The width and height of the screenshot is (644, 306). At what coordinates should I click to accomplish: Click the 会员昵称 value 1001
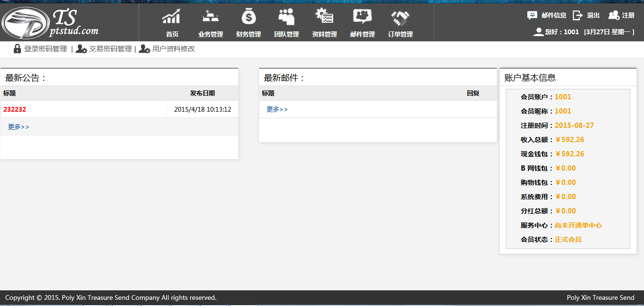click(x=563, y=111)
